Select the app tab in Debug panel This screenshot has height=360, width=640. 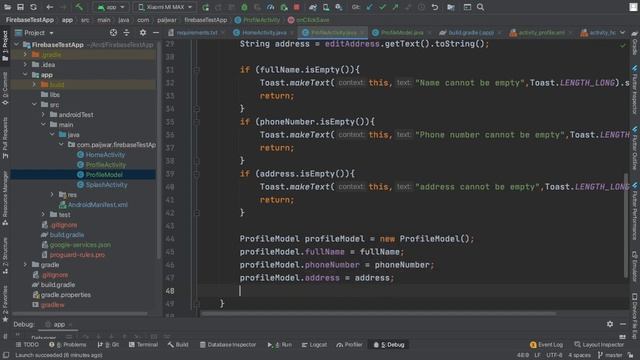59,324
